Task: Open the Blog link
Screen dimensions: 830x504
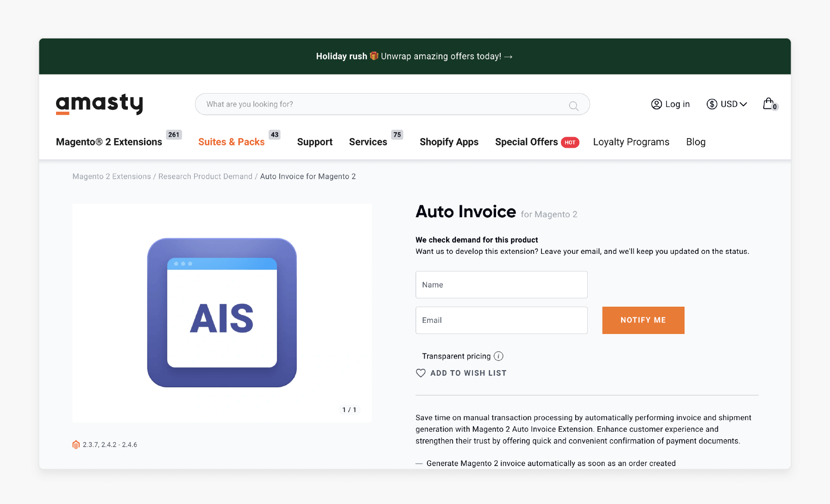Action: coord(696,142)
